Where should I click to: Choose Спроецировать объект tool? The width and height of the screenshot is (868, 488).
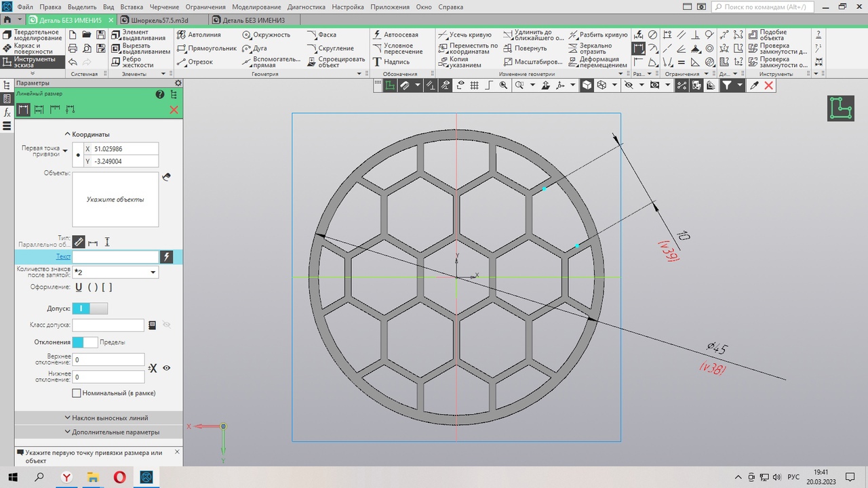point(336,62)
